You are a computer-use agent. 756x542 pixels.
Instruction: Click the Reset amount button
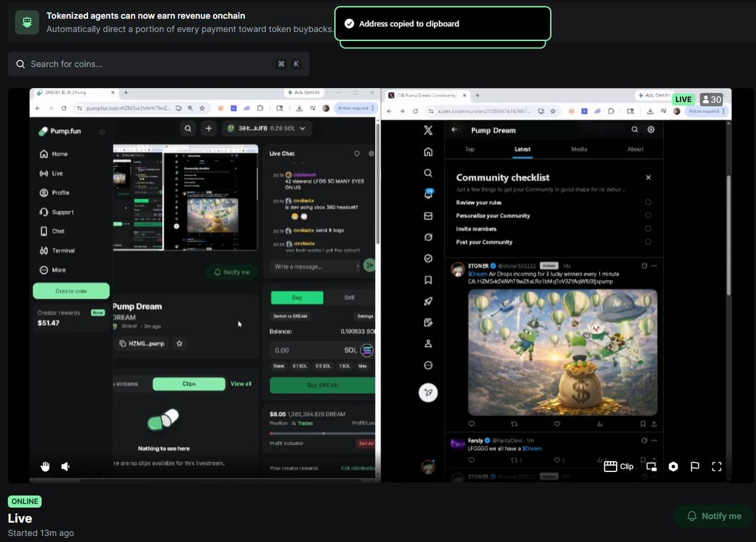click(278, 366)
